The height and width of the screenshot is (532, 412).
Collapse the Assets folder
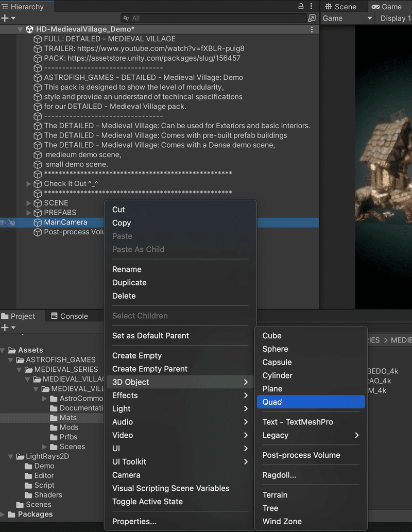(x=3, y=350)
